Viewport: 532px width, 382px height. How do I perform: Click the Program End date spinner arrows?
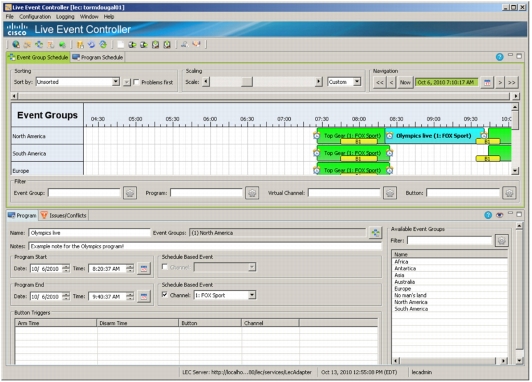pyautogui.click(x=66, y=296)
